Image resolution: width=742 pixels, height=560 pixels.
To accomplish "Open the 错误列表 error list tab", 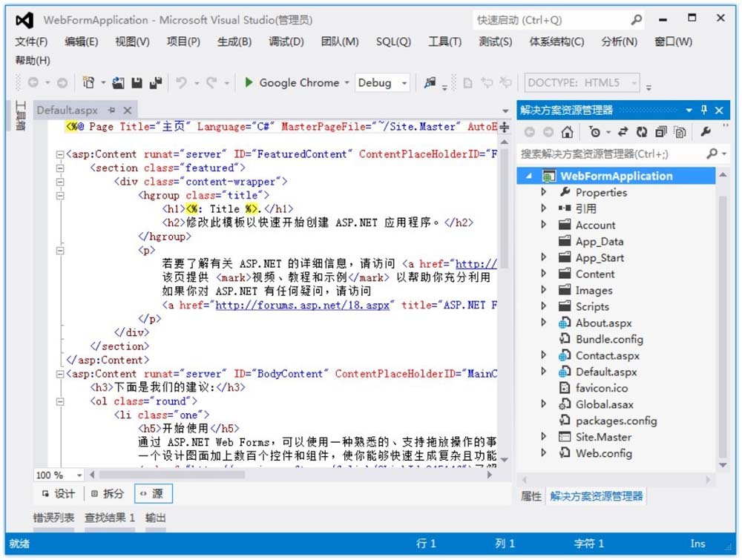I will click(x=54, y=518).
